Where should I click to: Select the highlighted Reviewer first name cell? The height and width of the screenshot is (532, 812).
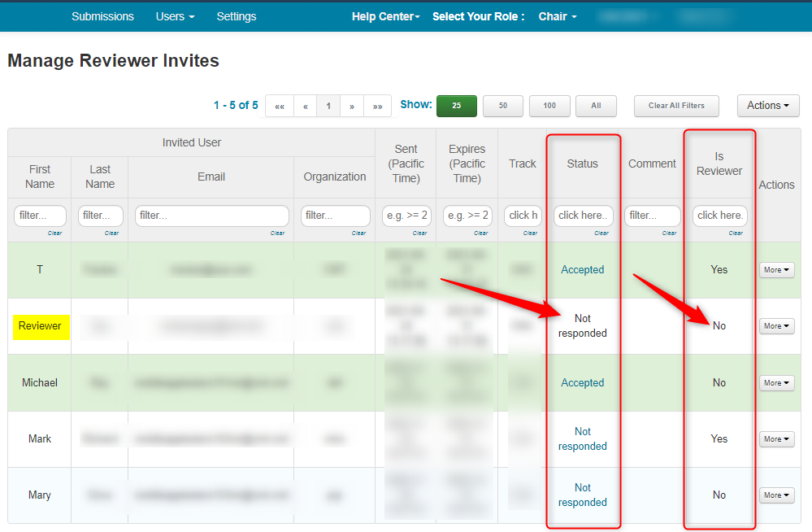(40, 326)
